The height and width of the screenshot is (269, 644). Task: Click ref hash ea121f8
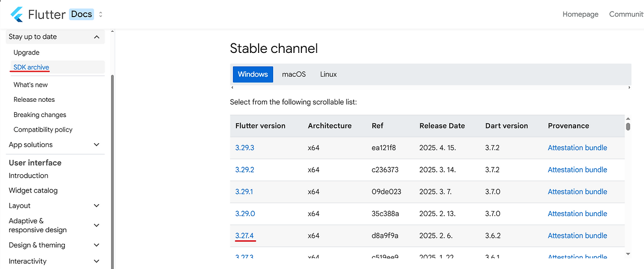click(x=383, y=148)
